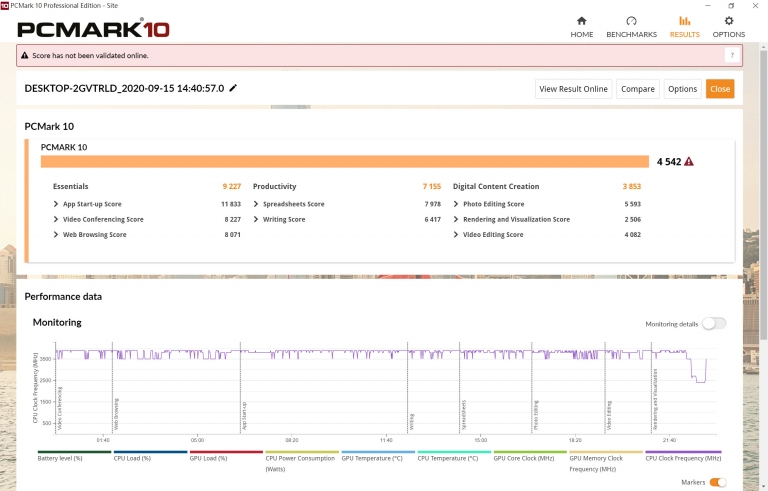Select GPU Core Clock (MHz) legend item
Image resolution: width=768 pixels, height=491 pixels.
point(530,457)
